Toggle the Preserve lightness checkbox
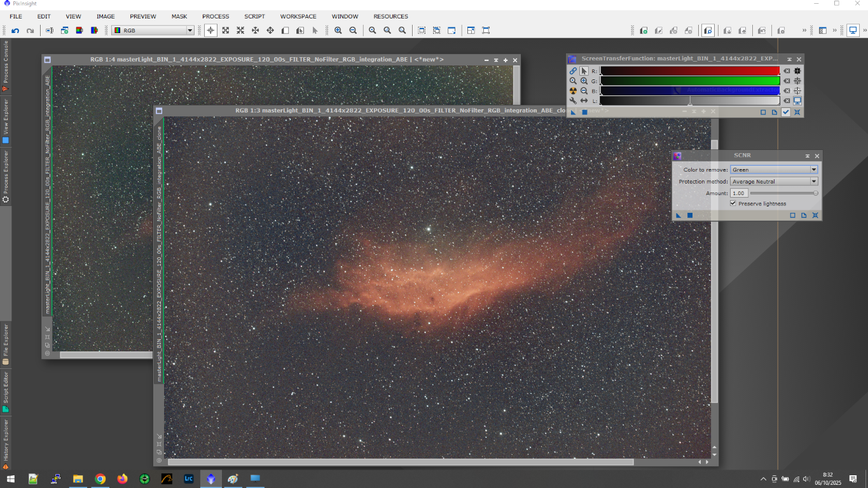This screenshot has width=868, height=488. coord(733,203)
